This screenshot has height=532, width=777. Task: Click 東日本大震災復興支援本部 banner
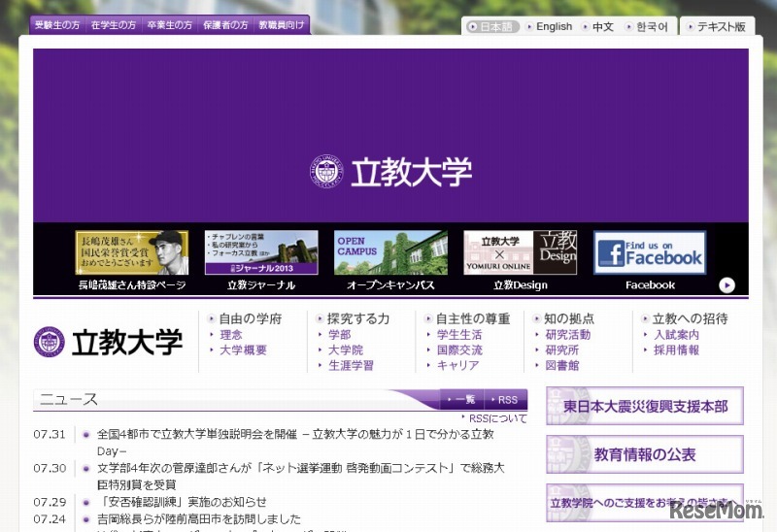click(x=645, y=406)
